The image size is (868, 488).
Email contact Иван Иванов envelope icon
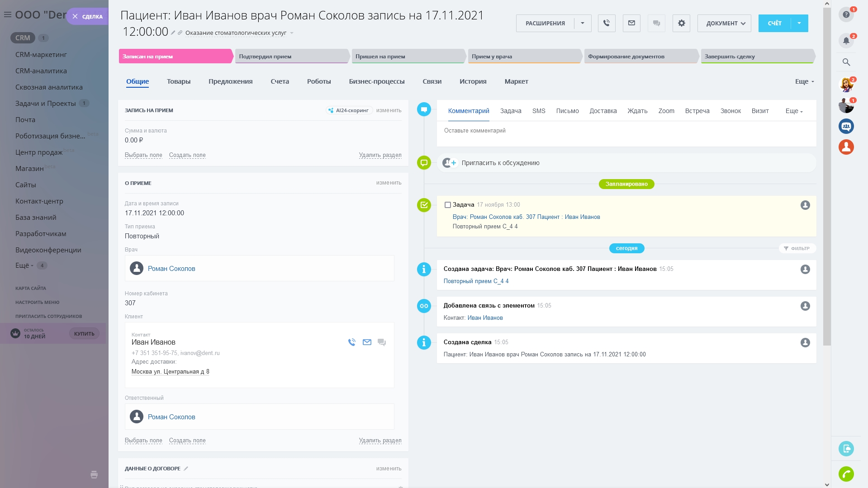click(x=367, y=342)
